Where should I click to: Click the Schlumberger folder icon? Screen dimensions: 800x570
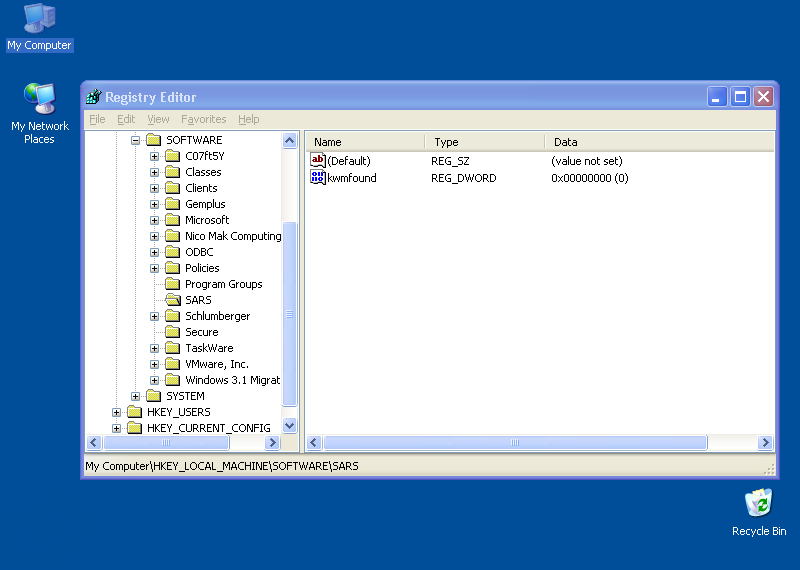click(x=173, y=316)
